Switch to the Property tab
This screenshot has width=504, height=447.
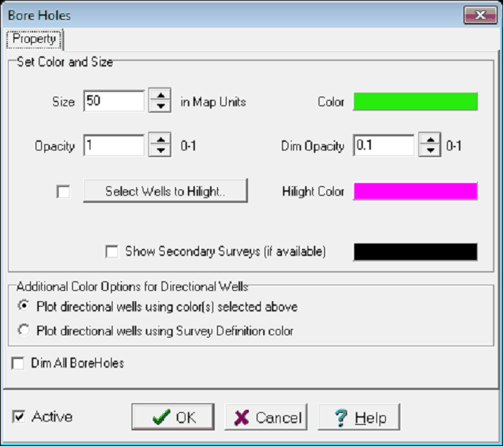pyautogui.click(x=34, y=39)
